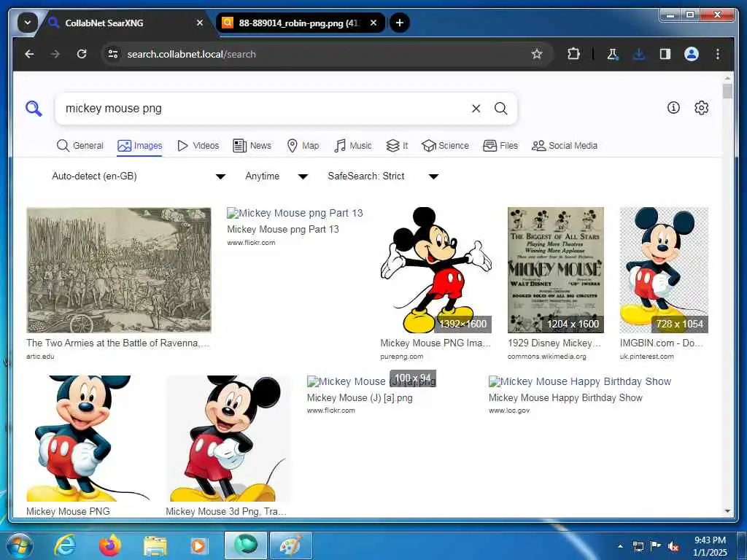The width and height of the screenshot is (747, 560).
Task: Click the uk.pinterest.com source text
Action: (646, 356)
